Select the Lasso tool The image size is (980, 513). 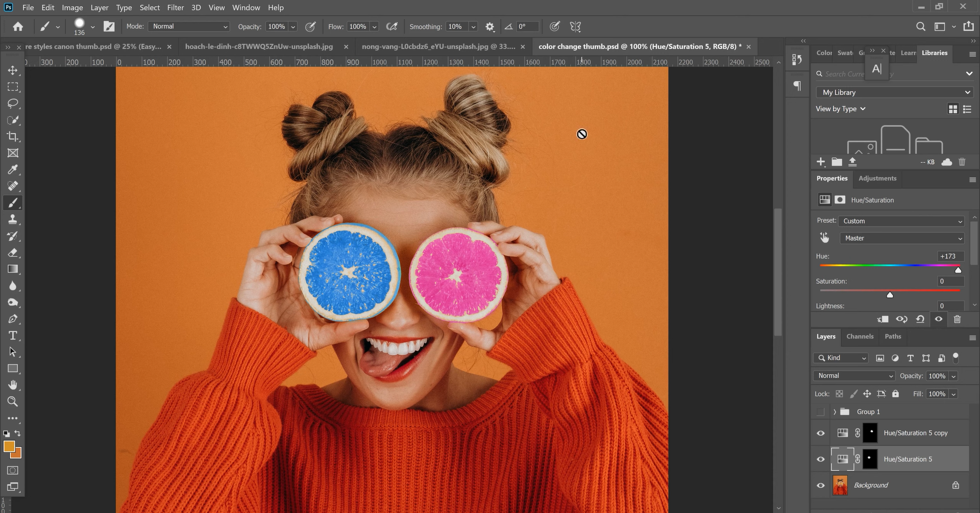click(x=13, y=104)
